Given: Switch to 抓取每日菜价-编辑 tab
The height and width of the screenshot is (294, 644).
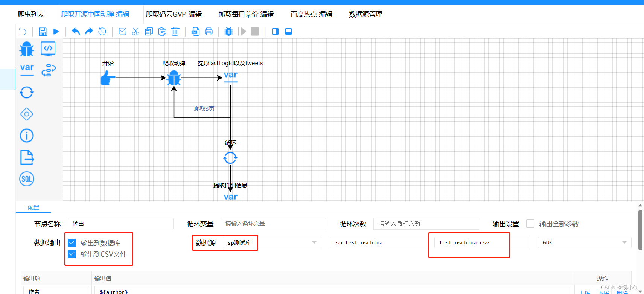Looking at the screenshot, I should tap(246, 14).
